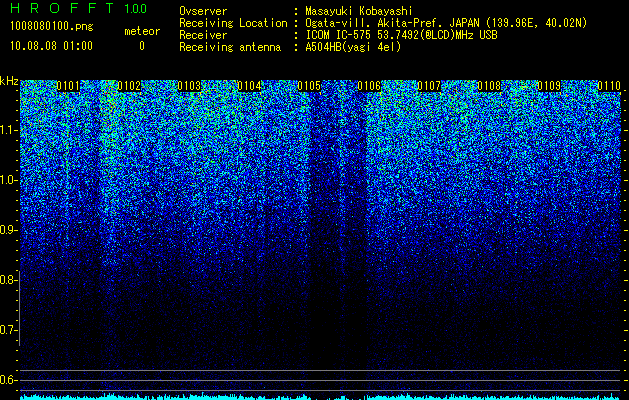Click the kHz axis unit label

click(x=9, y=81)
